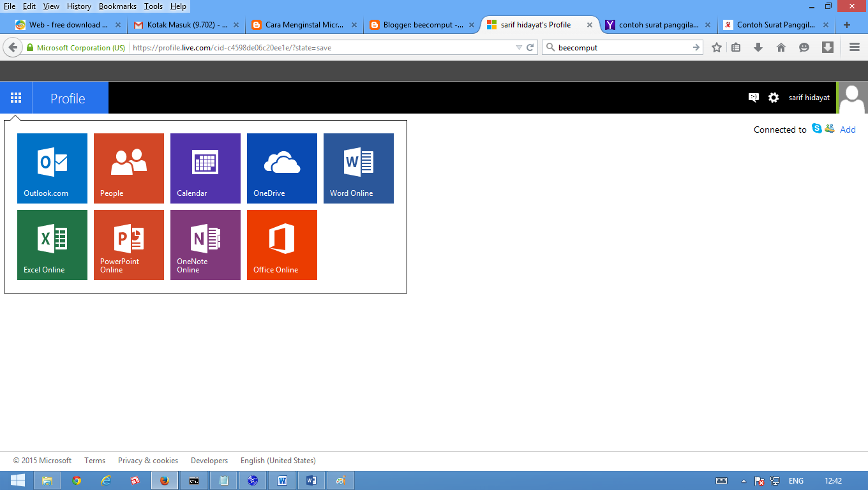Click the Skype icon next to Connected to
Screen dimensions: 868x490
pos(817,129)
